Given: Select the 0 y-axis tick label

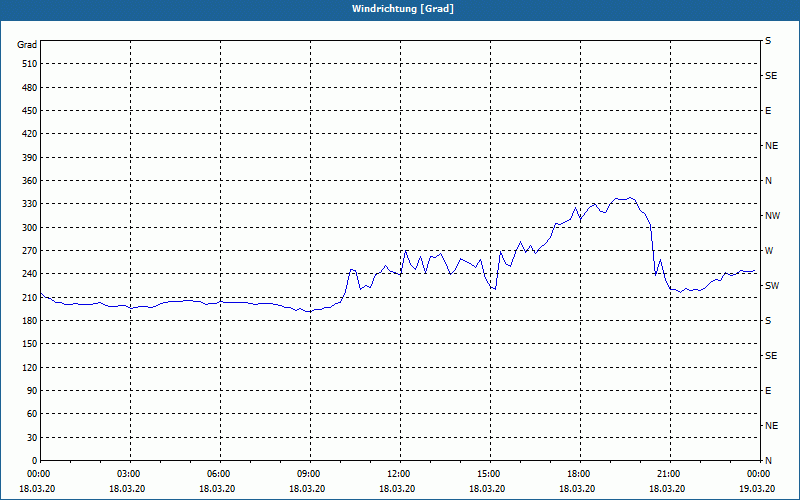Looking at the screenshot, I should 35,461.
